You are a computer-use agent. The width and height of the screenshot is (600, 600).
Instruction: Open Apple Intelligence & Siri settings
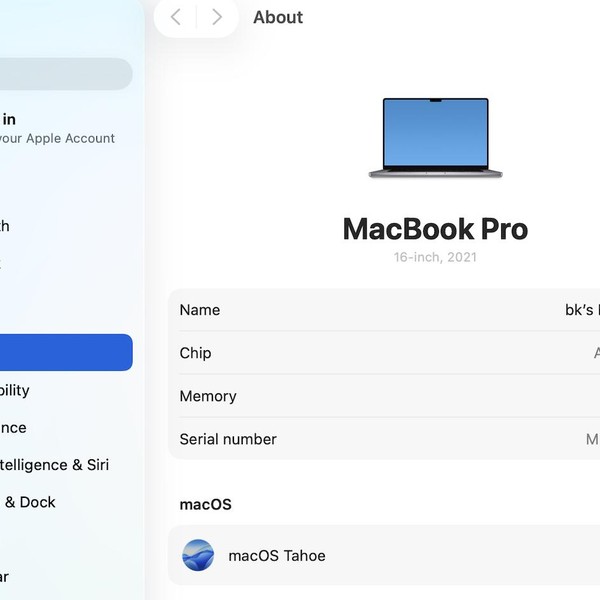point(54,465)
